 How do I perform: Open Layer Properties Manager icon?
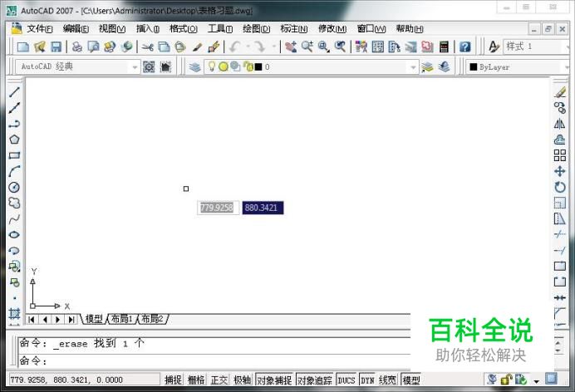(x=195, y=67)
